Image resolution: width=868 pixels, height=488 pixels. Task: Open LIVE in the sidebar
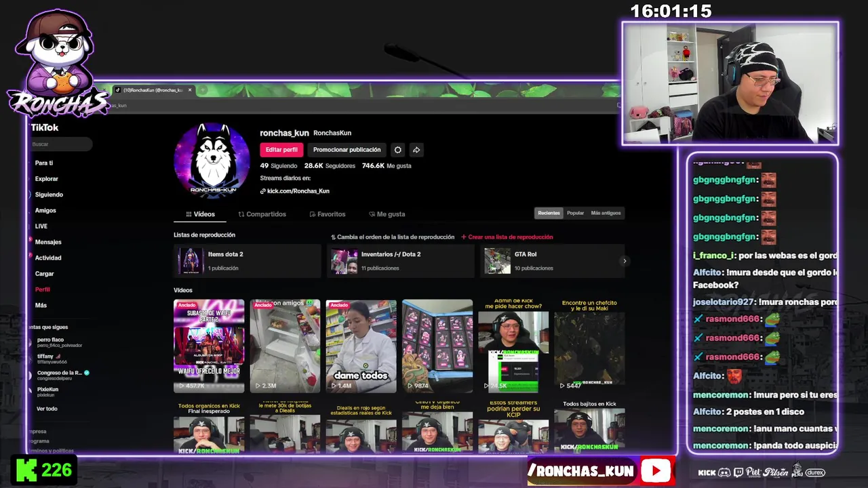point(41,226)
